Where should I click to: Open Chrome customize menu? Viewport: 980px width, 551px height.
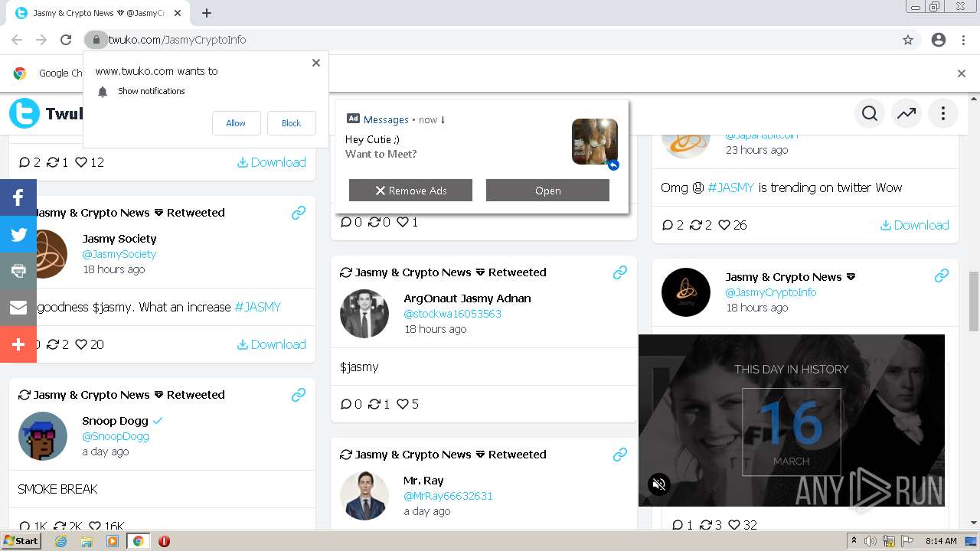pyautogui.click(x=963, y=40)
